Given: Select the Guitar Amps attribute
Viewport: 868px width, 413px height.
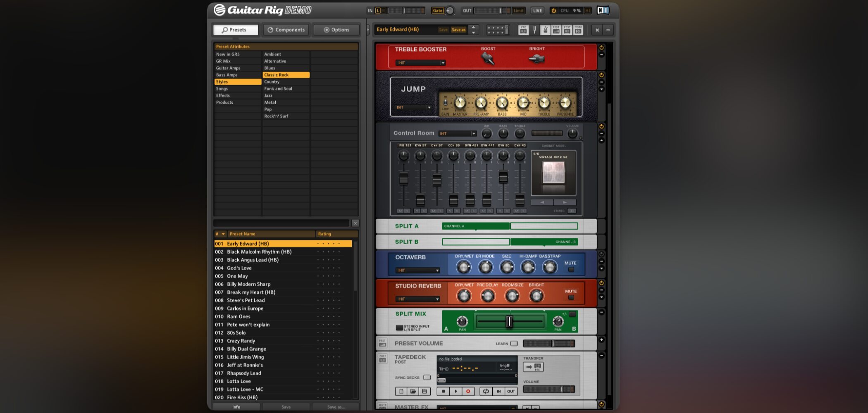Looking at the screenshot, I should [x=237, y=68].
